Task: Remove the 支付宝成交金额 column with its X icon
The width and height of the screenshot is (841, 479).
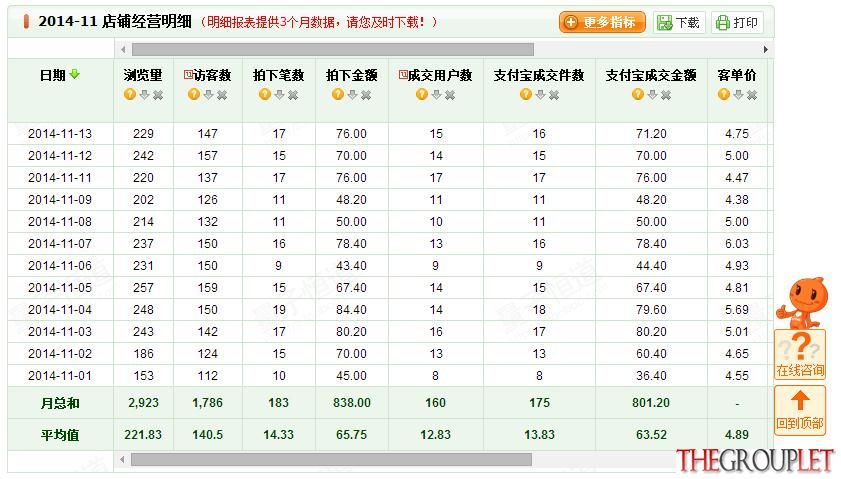Action: (666, 95)
